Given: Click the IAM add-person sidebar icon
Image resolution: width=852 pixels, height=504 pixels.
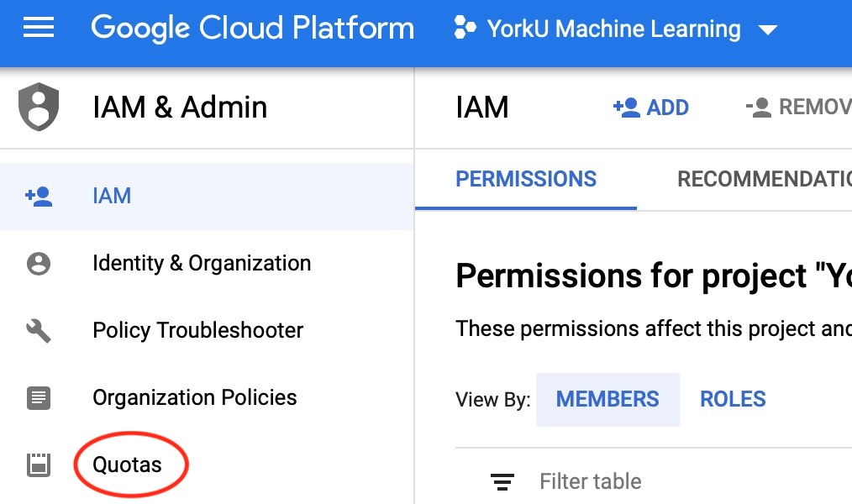Looking at the screenshot, I should pos(39,197).
